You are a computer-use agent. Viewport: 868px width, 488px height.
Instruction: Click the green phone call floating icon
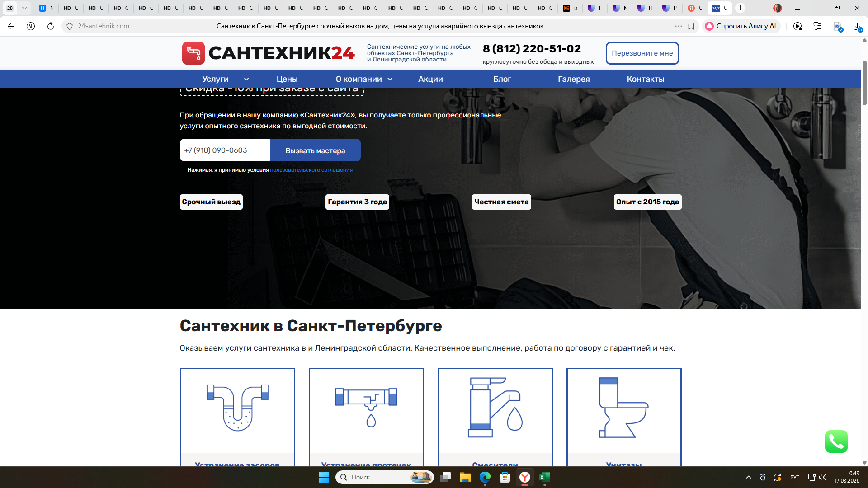(x=836, y=441)
